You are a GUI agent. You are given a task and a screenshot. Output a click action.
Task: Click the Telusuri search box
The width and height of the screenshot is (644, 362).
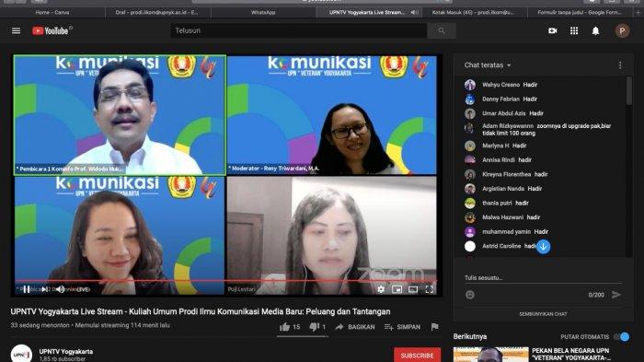pos(299,30)
